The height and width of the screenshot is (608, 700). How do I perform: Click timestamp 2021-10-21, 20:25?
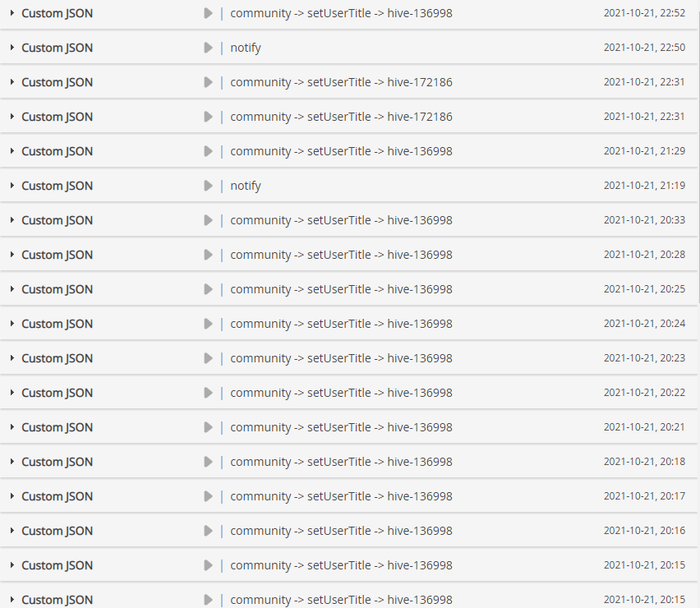tap(644, 289)
